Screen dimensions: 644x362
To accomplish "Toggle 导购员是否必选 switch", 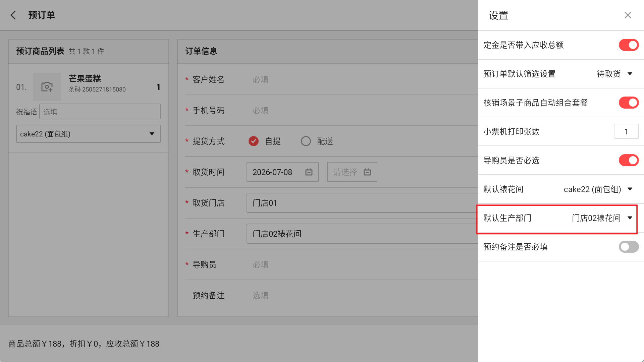I will tap(629, 160).
